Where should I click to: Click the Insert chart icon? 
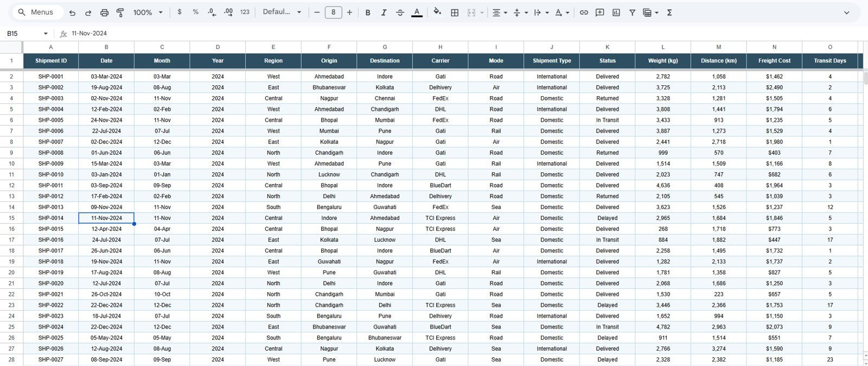(x=616, y=12)
